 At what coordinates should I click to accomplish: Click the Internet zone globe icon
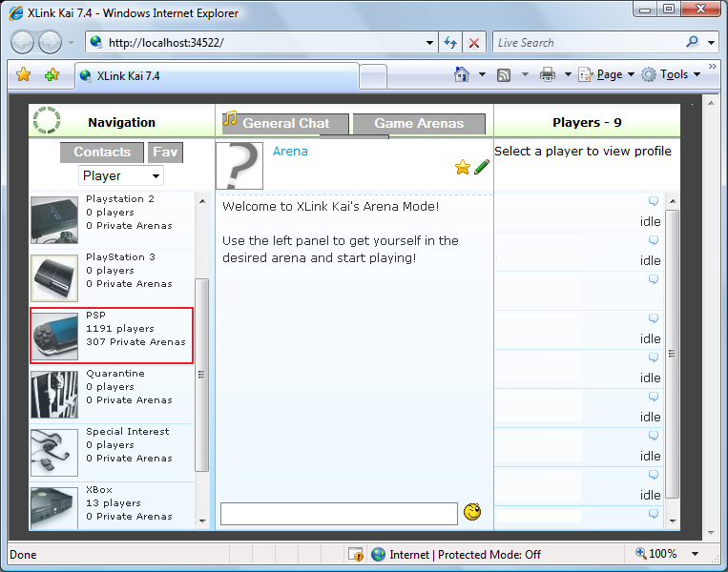tap(378, 555)
